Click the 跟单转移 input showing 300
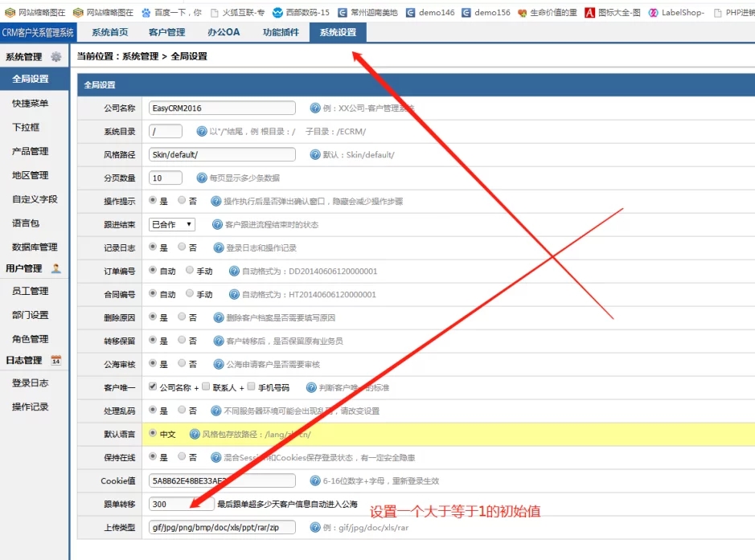 (x=181, y=505)
